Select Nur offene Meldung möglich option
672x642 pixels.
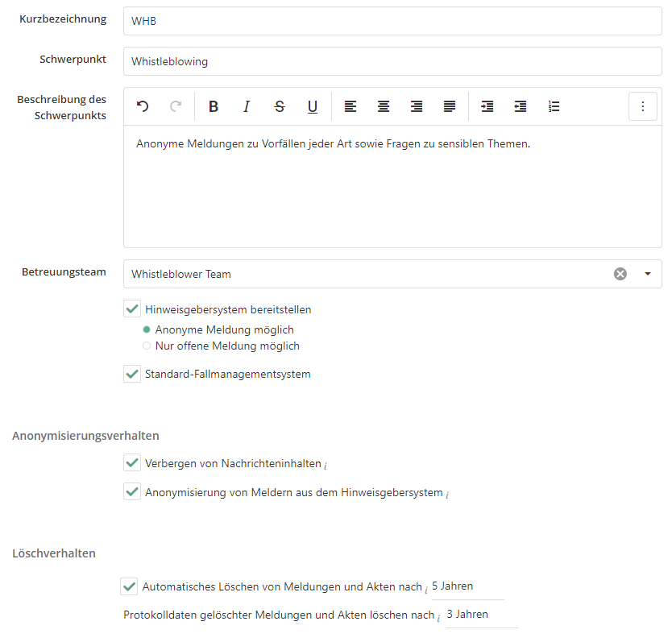click(147, 346)
